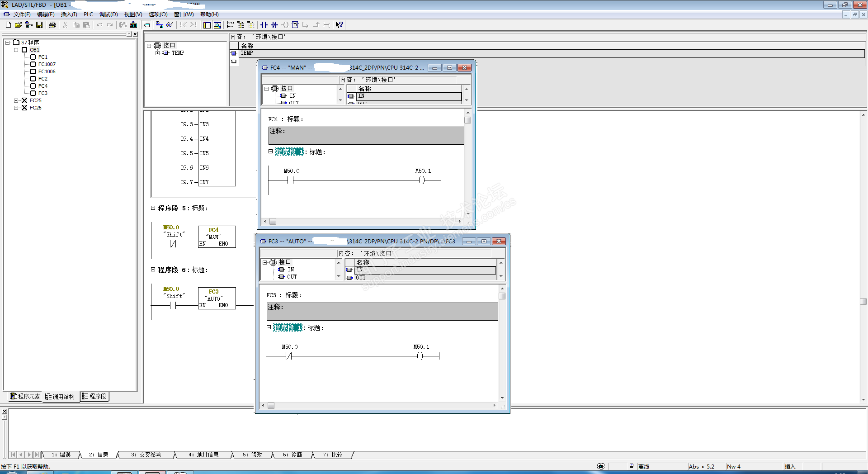Collapse 程序段 5 in OB1
This screenshot has width=868, height=474.
153,208
